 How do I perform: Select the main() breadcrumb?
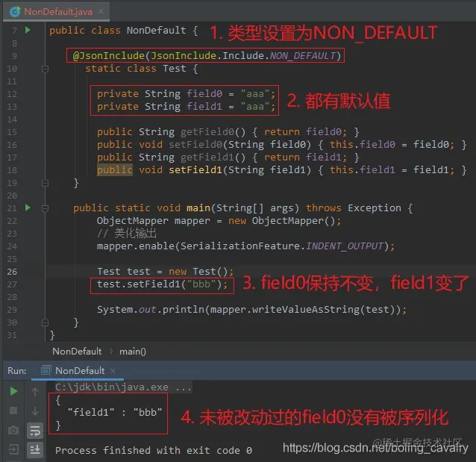[133, 352]
